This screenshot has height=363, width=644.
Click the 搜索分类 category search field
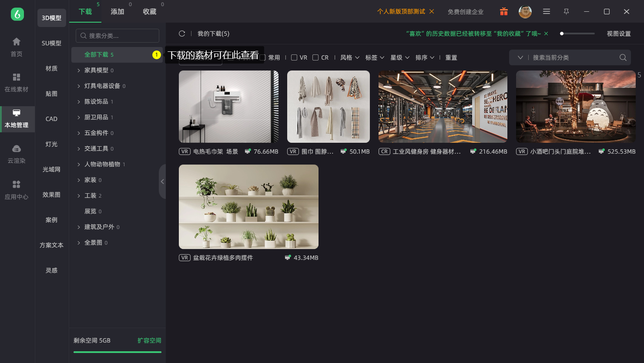[x=117, y=36]
